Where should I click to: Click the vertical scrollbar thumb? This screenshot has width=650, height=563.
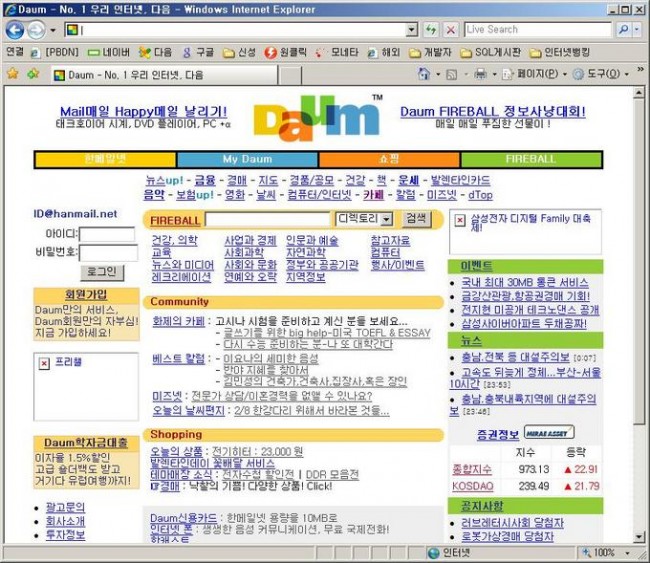[639, 261]
